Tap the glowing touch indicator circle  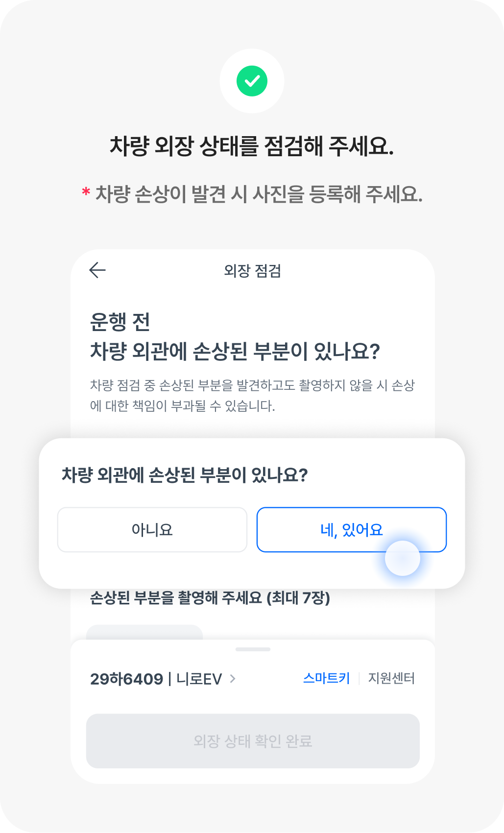[402, 558]
